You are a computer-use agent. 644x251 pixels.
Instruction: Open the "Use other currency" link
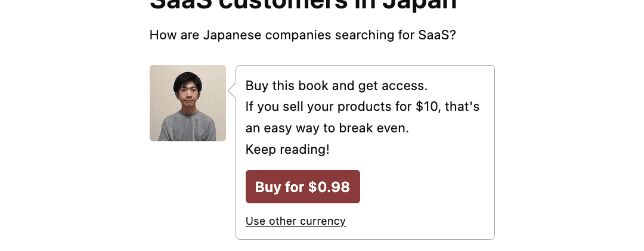pos(295,221)
